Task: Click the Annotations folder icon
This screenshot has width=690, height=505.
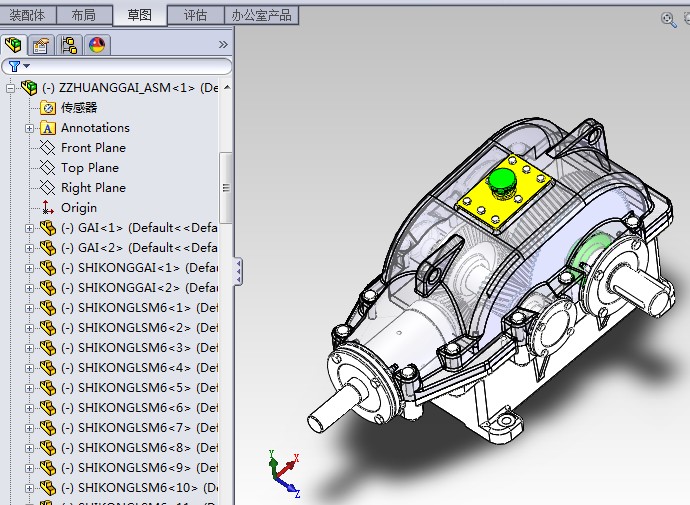Action: click(48, 128)
